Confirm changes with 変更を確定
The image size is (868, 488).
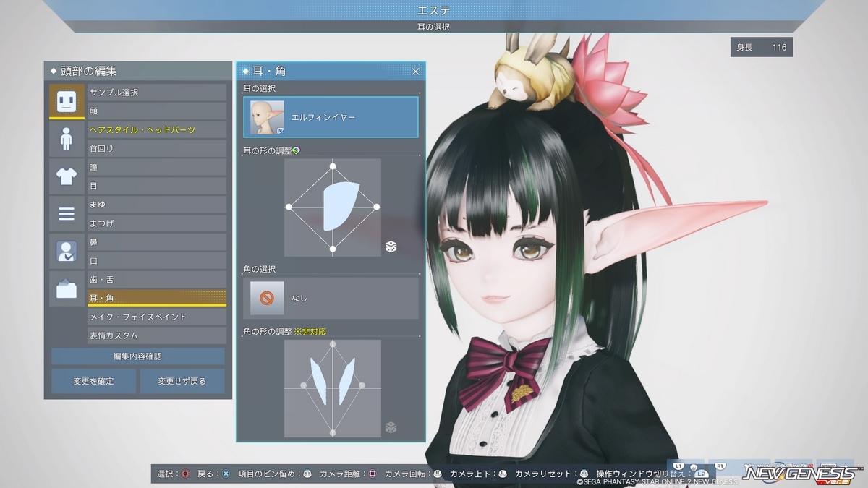[93, 381]
